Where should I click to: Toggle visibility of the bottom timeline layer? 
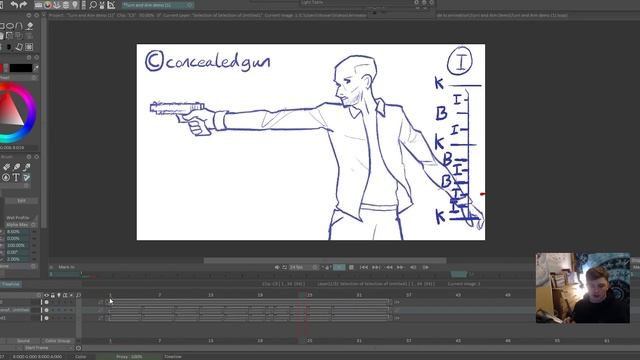[x=47, y=318]
